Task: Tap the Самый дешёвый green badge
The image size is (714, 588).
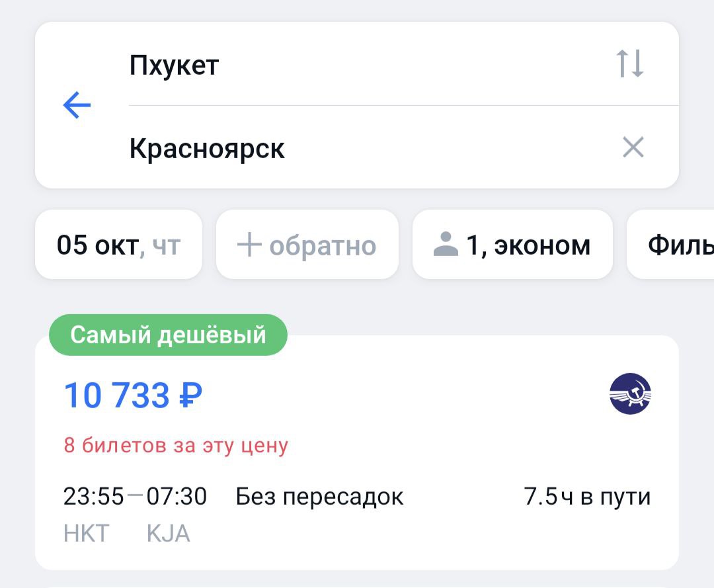Action: [168, 335]
